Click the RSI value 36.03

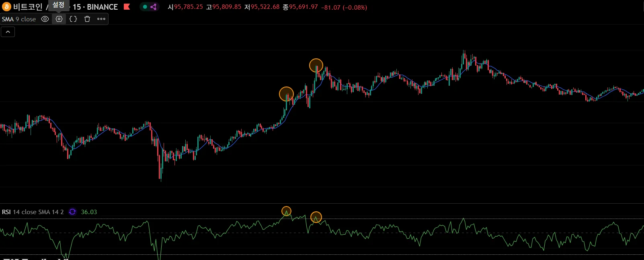tap(89, 212)
